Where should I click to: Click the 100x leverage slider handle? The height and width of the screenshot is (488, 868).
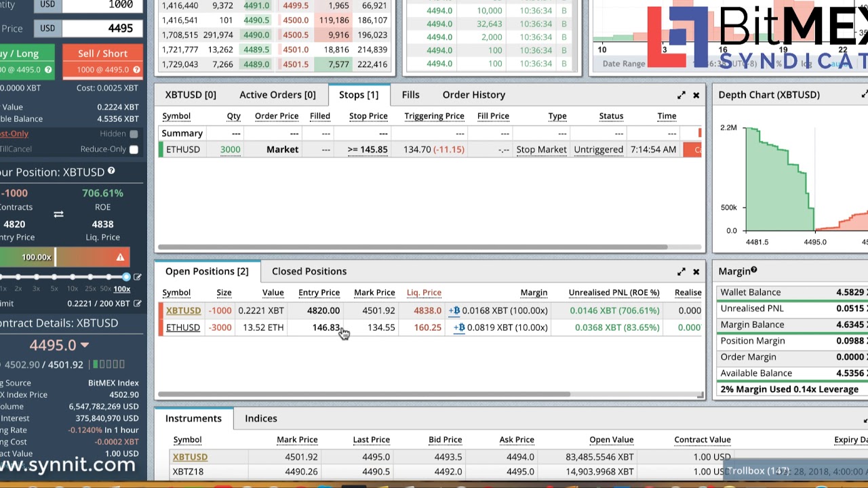[x=126, y=277]
